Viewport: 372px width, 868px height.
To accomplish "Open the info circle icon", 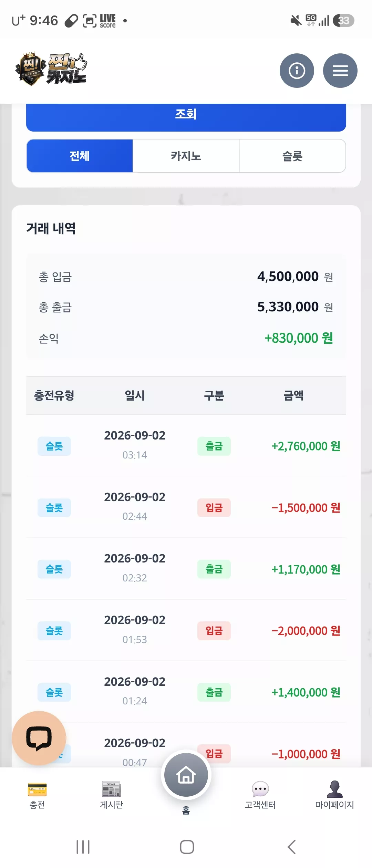I will 297,71.
